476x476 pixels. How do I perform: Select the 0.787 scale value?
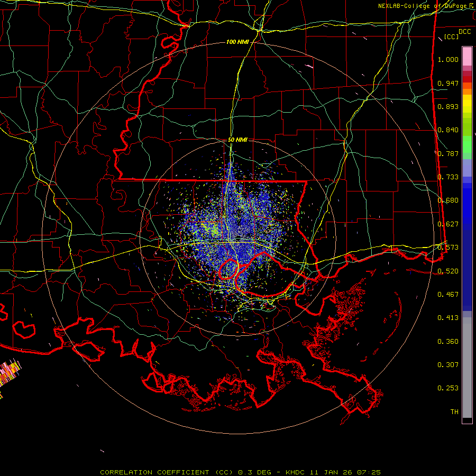coord(448,153)
